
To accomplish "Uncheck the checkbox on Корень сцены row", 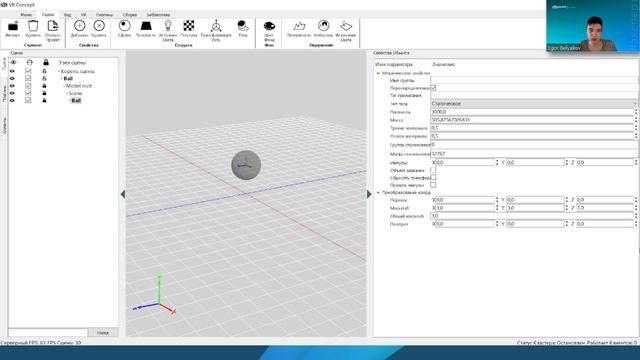I will pyautogui.click(x=28, y=71).
